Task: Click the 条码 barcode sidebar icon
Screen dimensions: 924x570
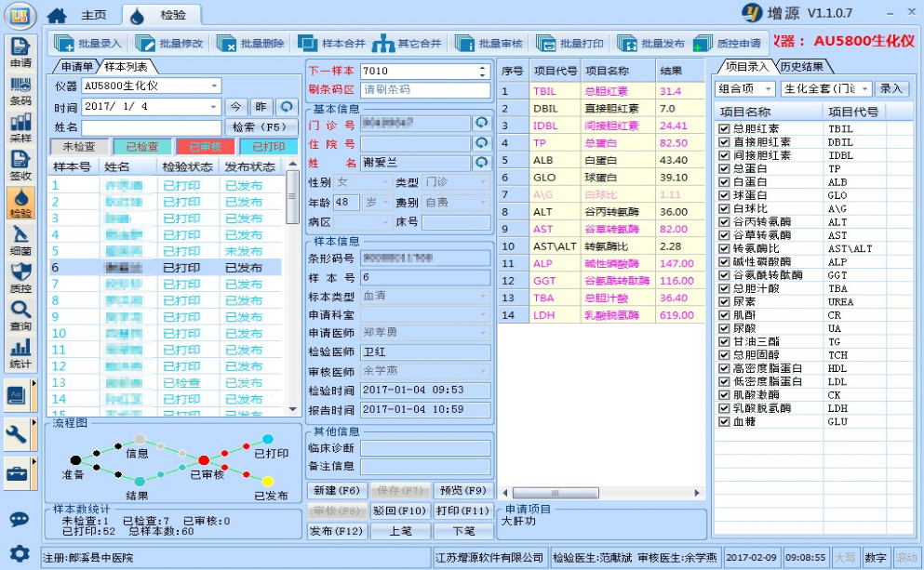Action: click(x=20, y=91)
